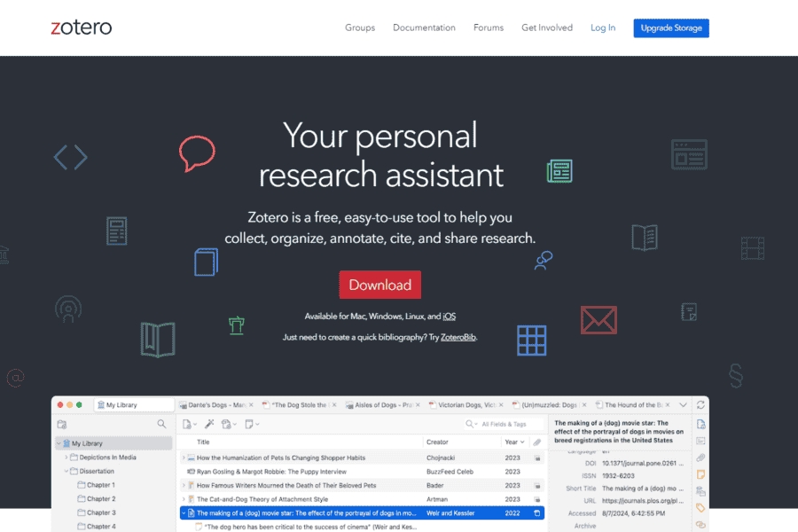Click the collections pane search magnifier
Viewport: 798px width, 532px height.
161,424
